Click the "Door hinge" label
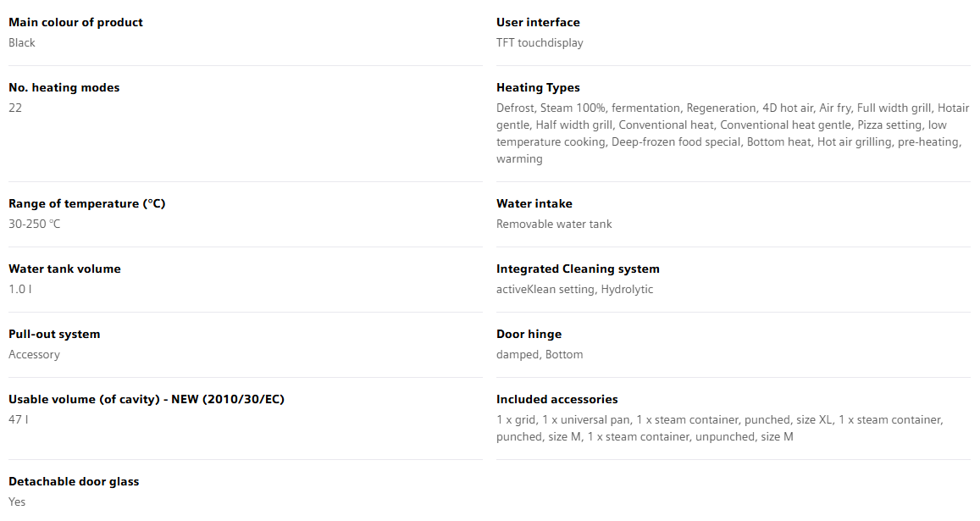Screen dimensions: 980x521 tap(529, 335)
